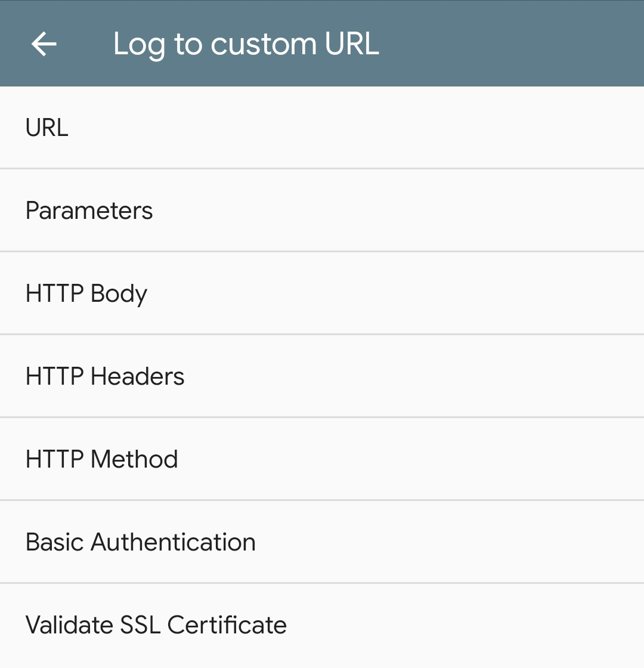Screen dimensions: 644x668
Task: Tap the header title text
Action: (246, 44)
